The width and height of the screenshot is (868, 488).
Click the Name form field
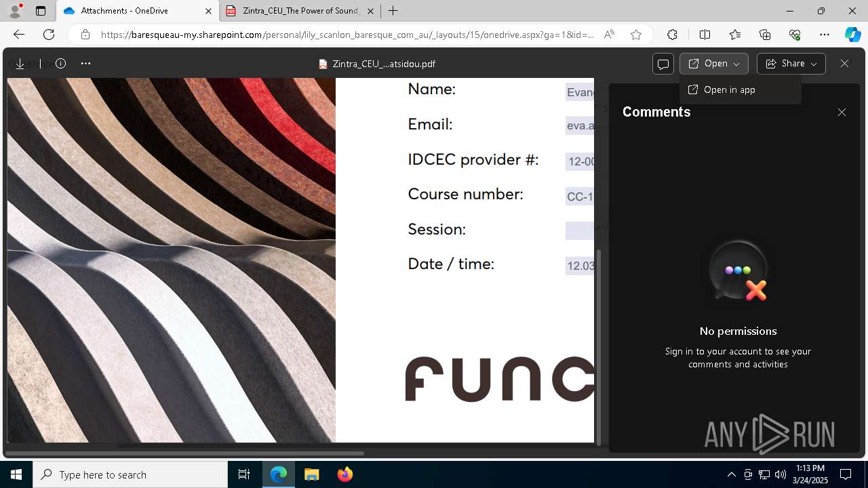click(x=580, y=92)
